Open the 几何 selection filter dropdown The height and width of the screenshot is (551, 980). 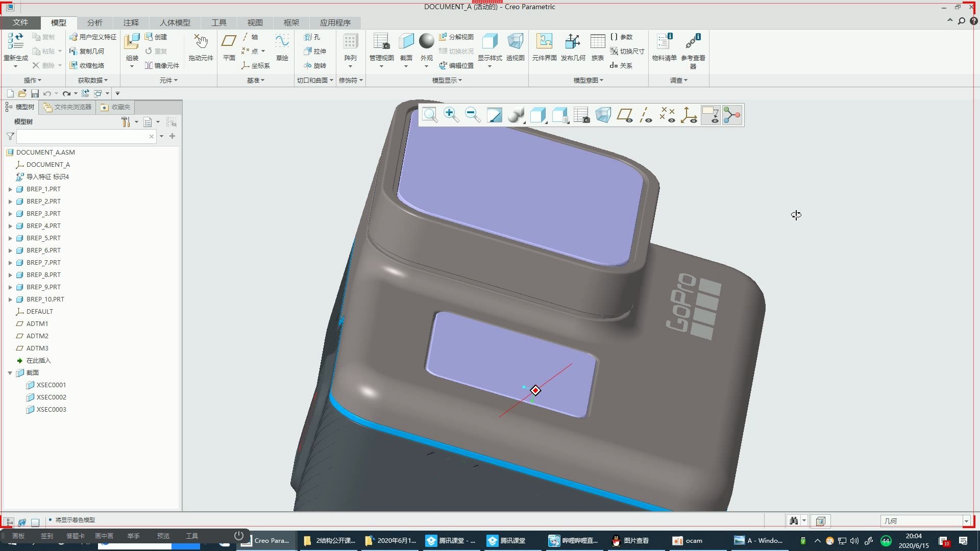click(x=966, y=521)
